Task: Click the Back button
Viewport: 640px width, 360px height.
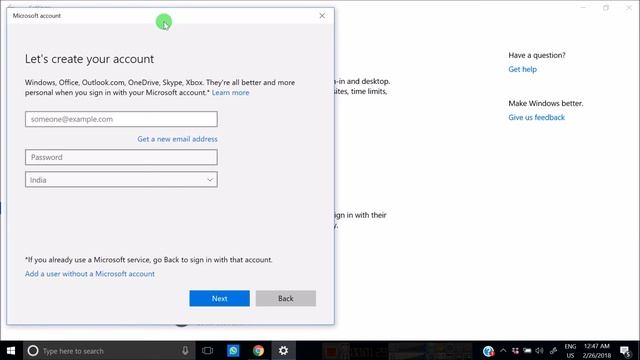Action: [x=286, y=298]
